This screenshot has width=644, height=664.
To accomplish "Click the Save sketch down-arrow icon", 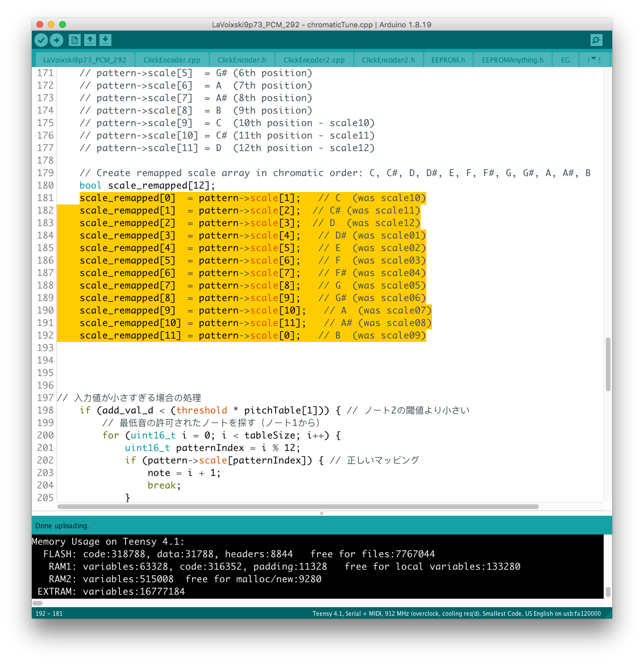I will click(x=105, y=40).
